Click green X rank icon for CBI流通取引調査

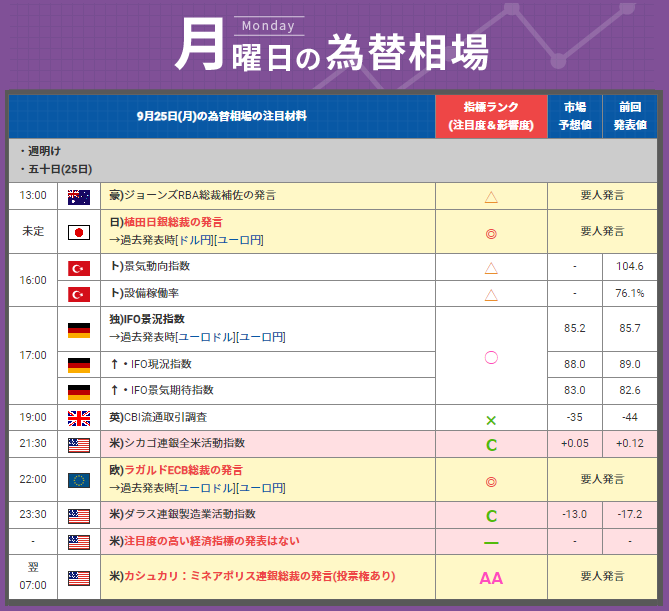coord(491,420)
